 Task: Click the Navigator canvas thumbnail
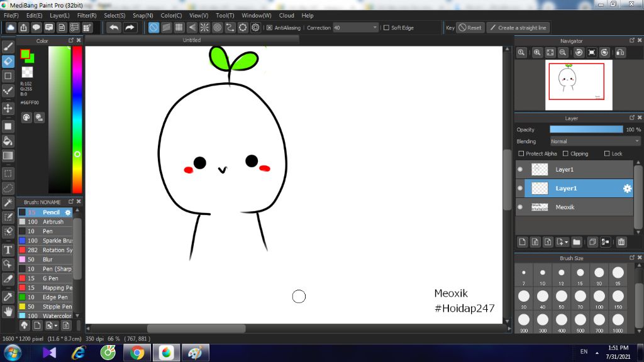pyautogui.click(x=579, y=85)
